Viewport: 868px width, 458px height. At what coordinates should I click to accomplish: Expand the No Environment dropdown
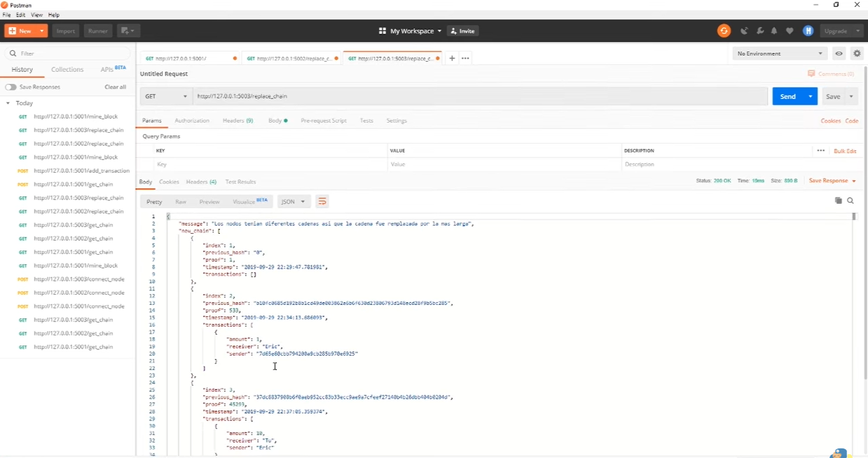pyautogui.click(x=780, y=53)
